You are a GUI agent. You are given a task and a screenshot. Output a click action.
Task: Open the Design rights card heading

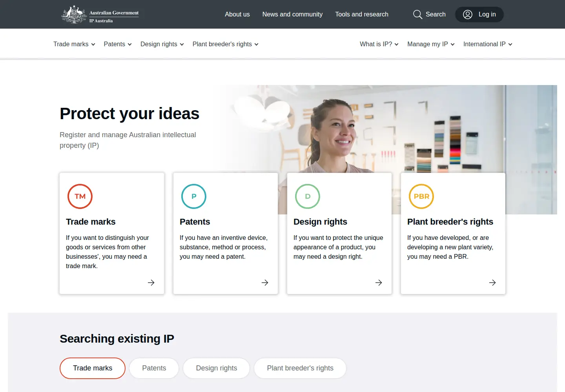(x=320, y=222)
